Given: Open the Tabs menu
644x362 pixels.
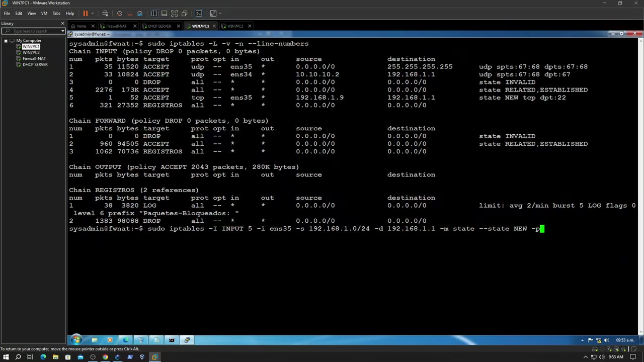Looking at the screenshot, I should [x=56, y=14].
